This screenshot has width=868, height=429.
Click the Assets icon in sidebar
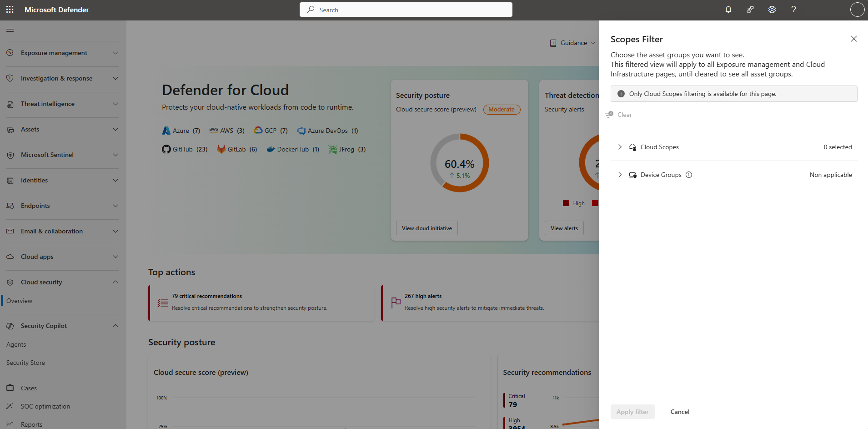click(x=10, y=130)
